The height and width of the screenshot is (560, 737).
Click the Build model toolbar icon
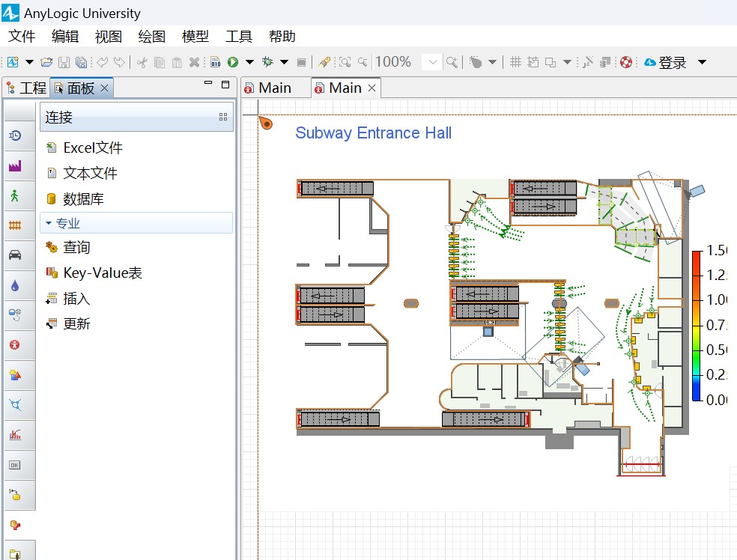215,62
